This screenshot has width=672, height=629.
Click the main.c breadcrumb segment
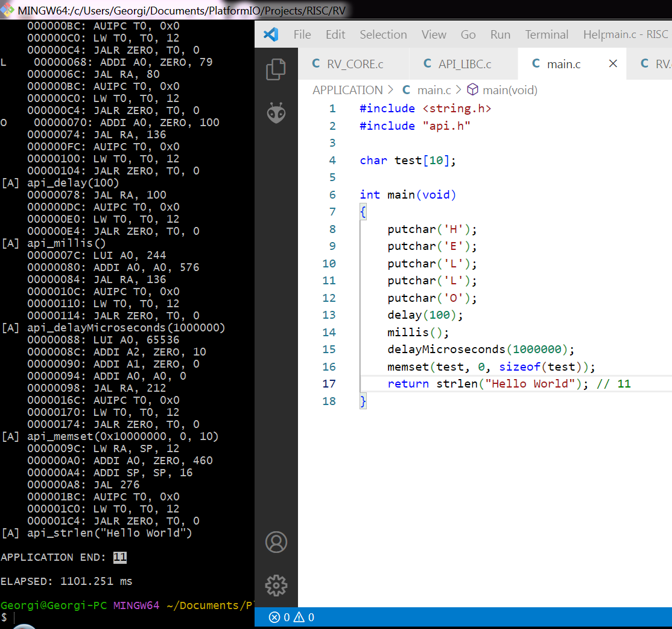point(434,90)
